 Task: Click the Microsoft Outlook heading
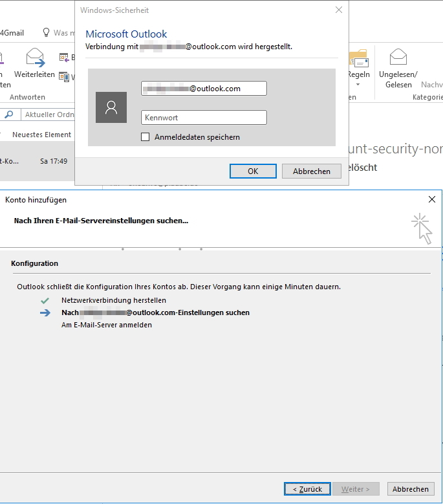tap(126, 34)
